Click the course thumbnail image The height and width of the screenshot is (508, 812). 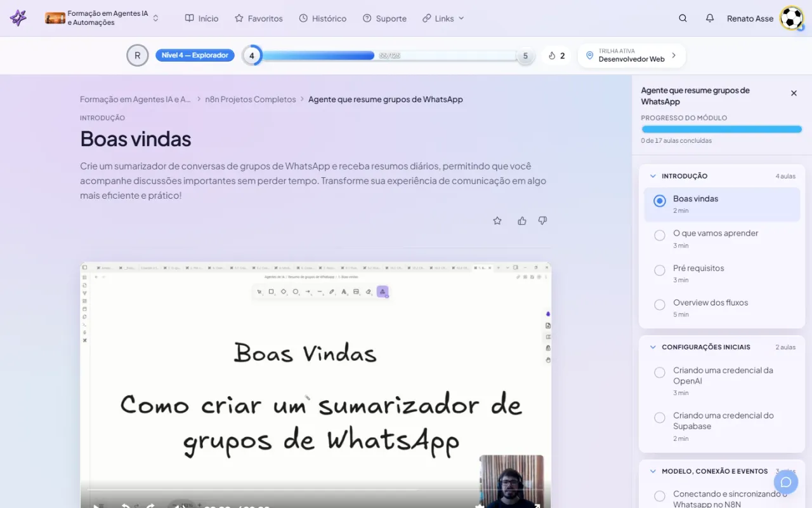coord(55,18)
